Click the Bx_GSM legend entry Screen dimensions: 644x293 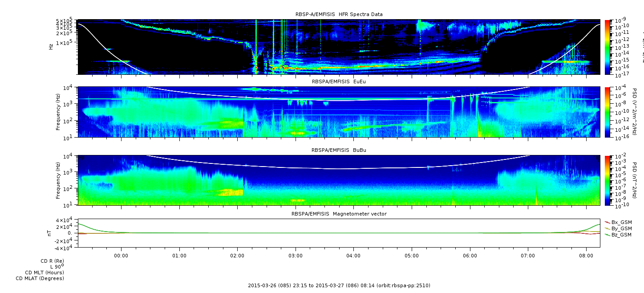coord(621,222)
